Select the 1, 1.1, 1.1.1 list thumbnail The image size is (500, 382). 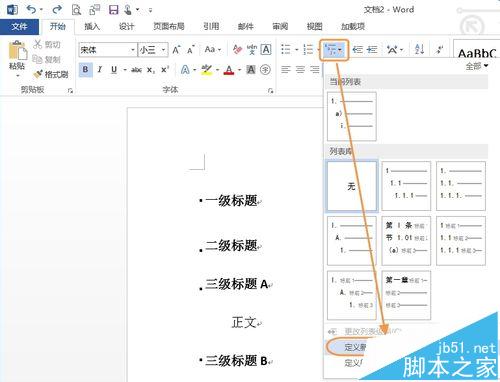click(406, 186)
